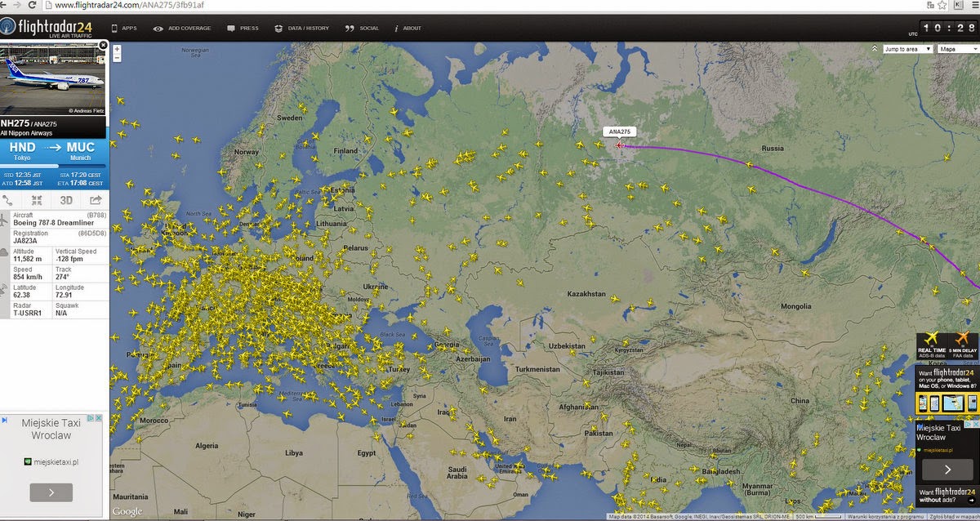The width and height of the screenshot is (980, 521).
Task: Open the About menu
Action: pyautogui.click(x=408, y=29)
